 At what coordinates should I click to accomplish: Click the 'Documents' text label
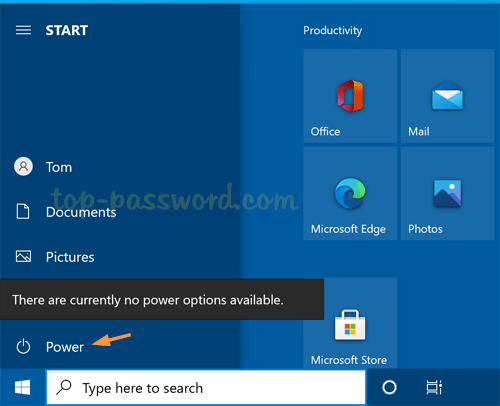click(81, 212)
